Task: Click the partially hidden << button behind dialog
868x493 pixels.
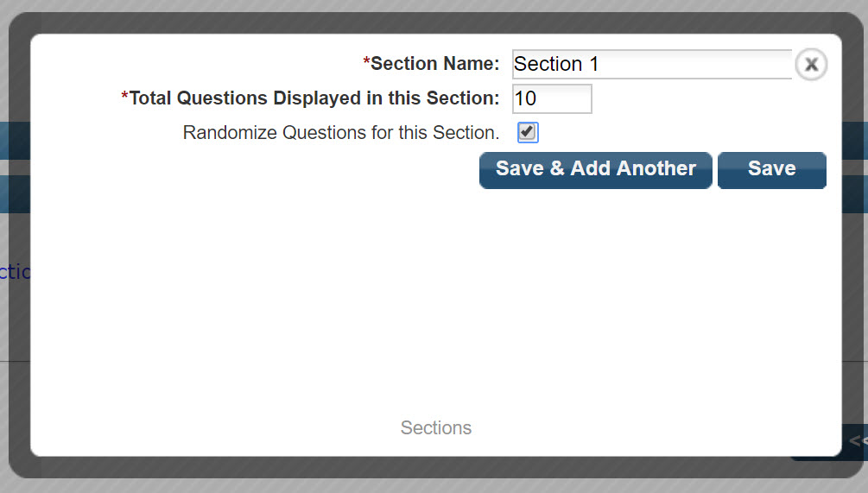Action: coord(856,441)
